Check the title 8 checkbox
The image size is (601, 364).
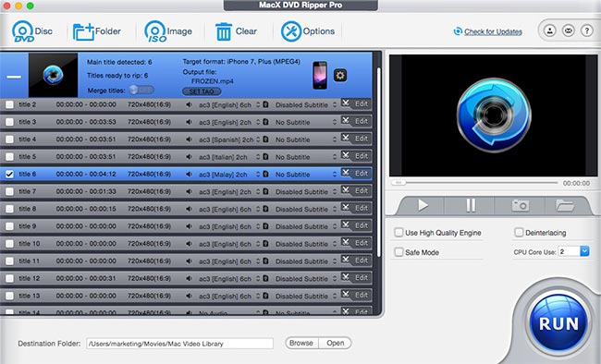click(x=9, y=209)
